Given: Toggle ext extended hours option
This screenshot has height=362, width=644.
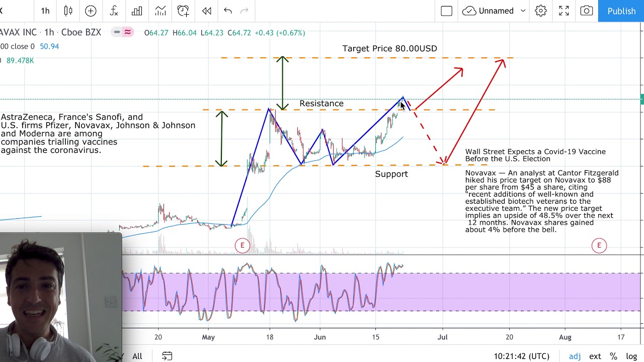Looking at the screenshot, I should pos(595,356).
